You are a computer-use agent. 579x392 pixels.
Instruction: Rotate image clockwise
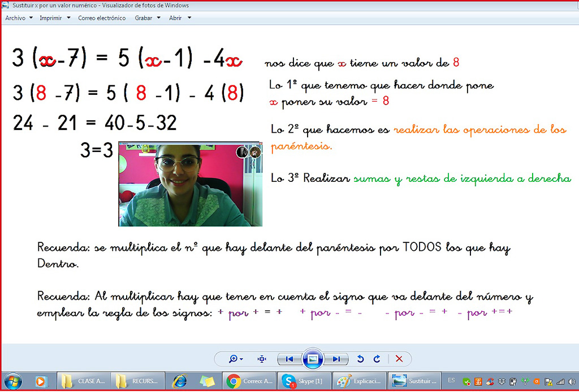(x=377, y=359)
